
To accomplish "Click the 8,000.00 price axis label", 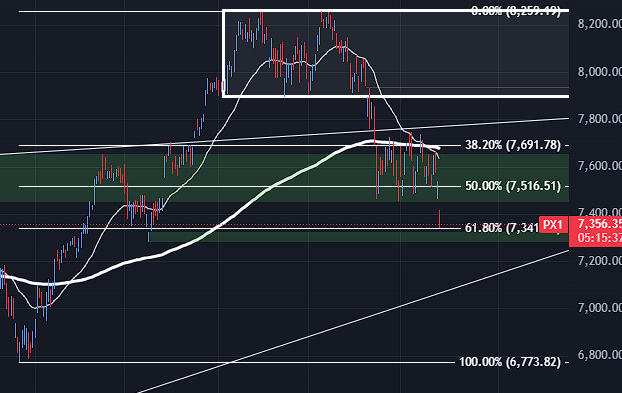I will 600,72.
